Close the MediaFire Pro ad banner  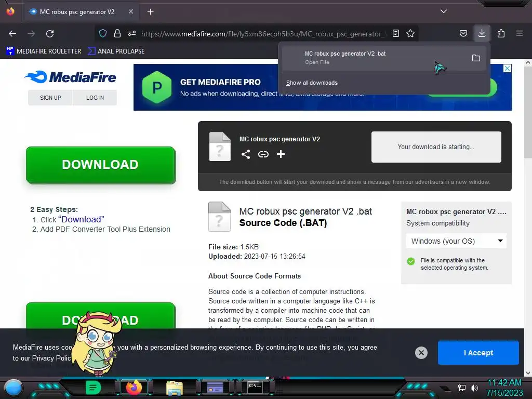point(507,68)
